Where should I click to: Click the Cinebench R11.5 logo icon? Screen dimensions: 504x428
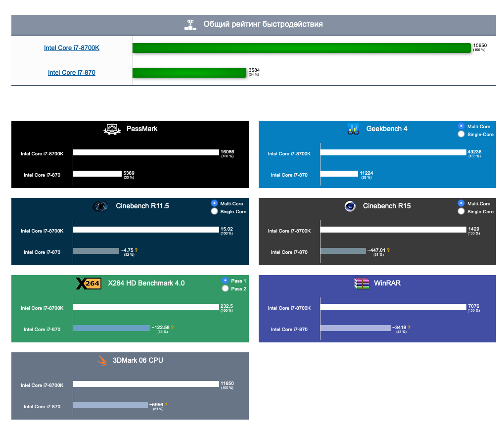coord(100,206)
